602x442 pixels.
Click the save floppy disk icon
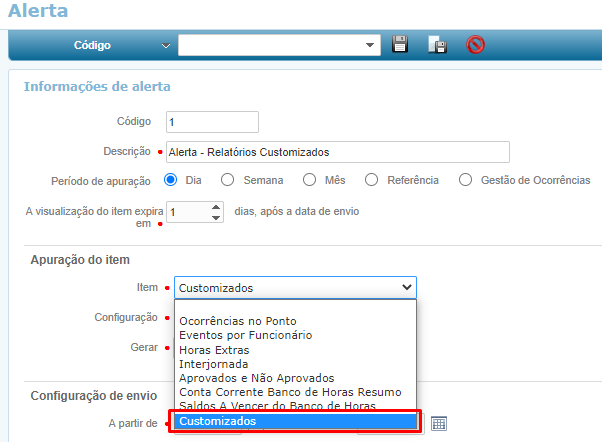point(400,45)
